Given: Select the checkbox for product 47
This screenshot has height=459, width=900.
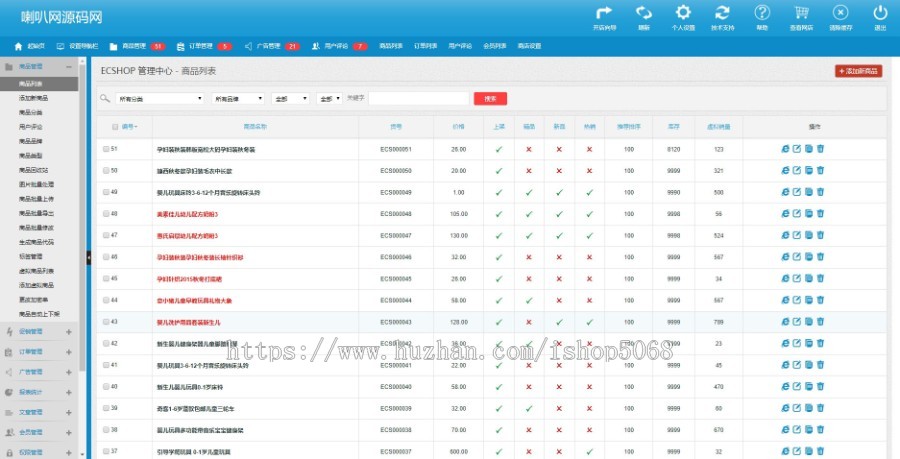Looking at the screenshot, I should (106, 235).
